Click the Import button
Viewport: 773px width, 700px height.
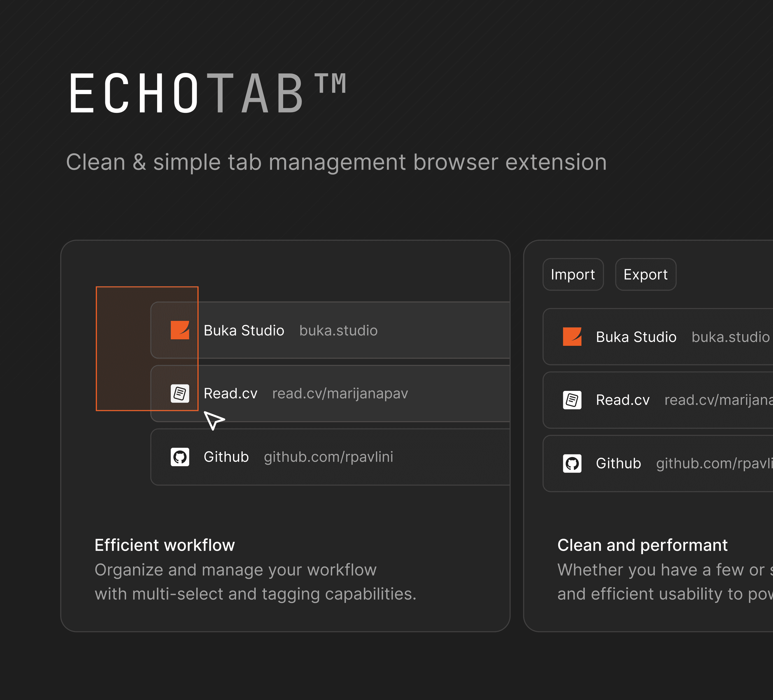point(573,274)
